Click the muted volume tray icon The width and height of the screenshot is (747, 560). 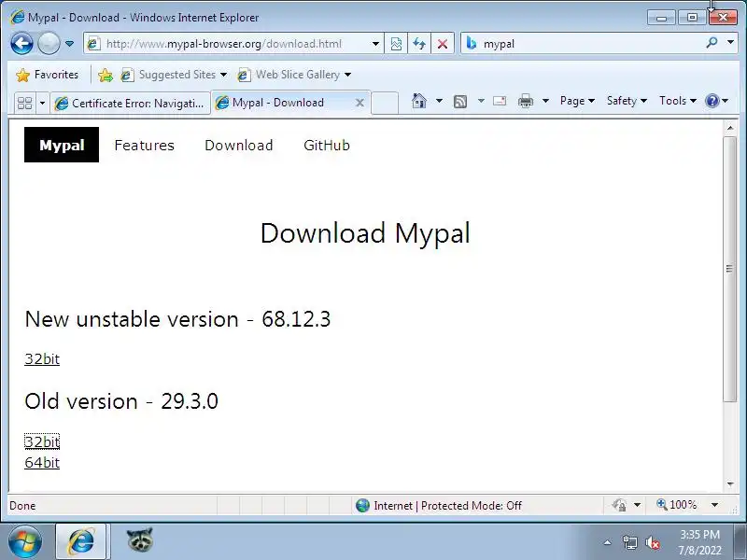tap(652, 542)
